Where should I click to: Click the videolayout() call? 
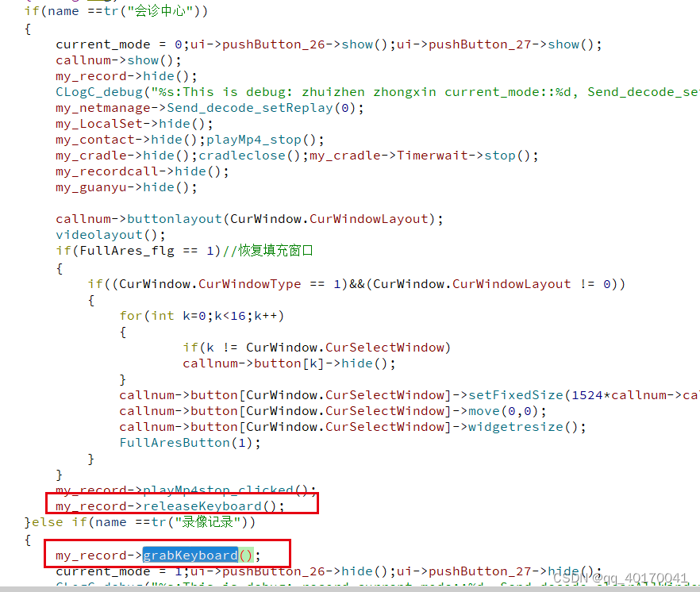click(x=110, y=235)
